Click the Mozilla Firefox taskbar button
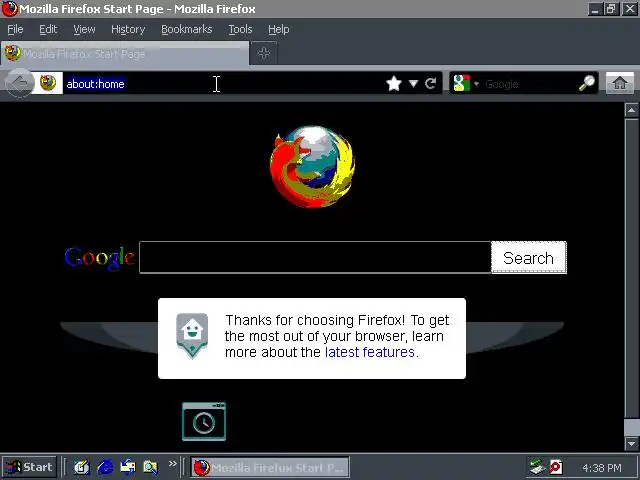Screen dimensions: 640x480 [270, 467]
